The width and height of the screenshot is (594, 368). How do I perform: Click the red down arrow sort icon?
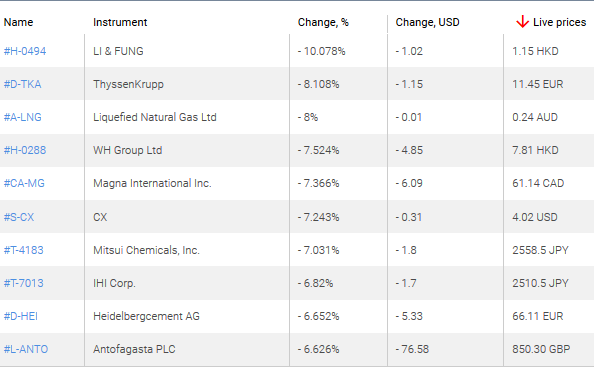[522, 22]
